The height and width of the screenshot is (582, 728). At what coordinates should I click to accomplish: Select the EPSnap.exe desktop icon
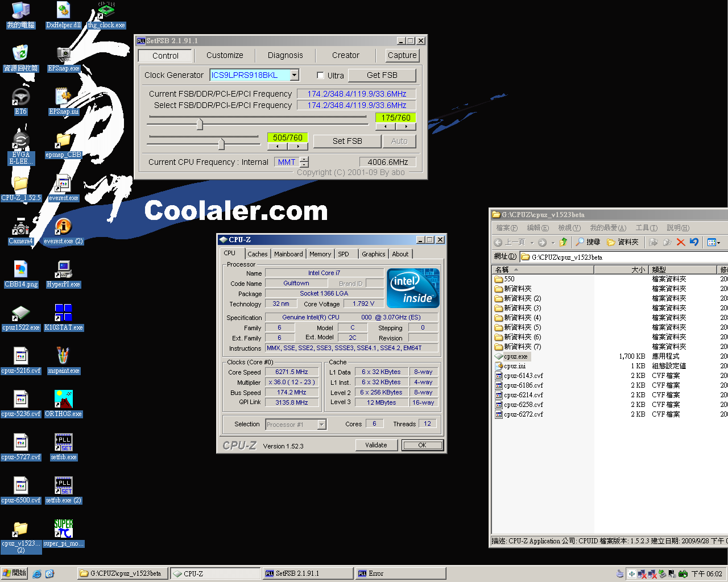click(x=64, y=59)
